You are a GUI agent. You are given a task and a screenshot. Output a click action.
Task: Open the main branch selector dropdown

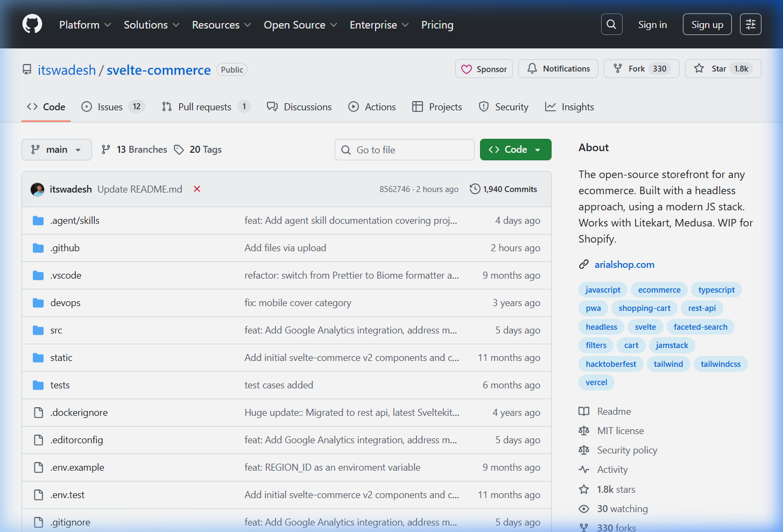pos(57,149)
